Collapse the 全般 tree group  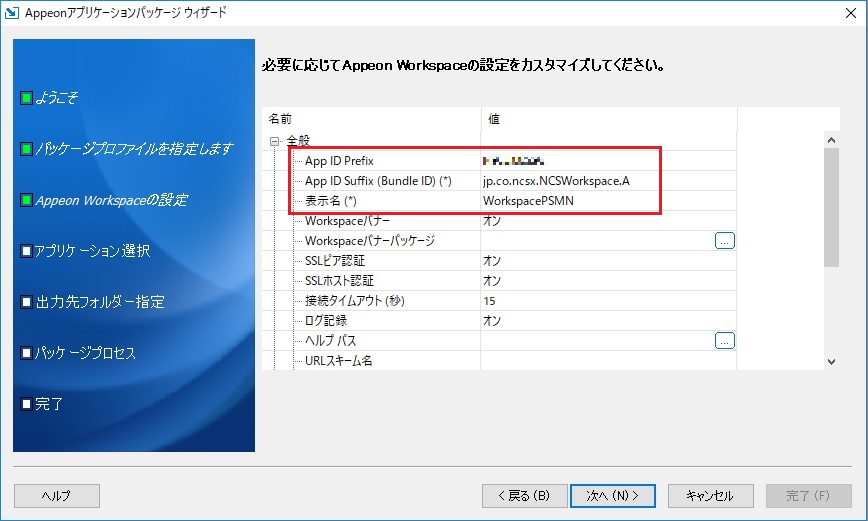pos(274,141)
